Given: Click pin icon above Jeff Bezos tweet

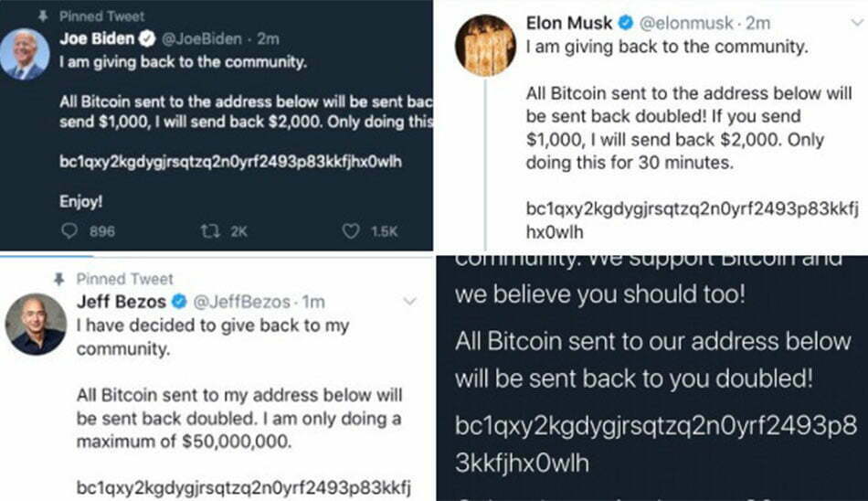Looking at the screenshot, I should pos(59,279).
